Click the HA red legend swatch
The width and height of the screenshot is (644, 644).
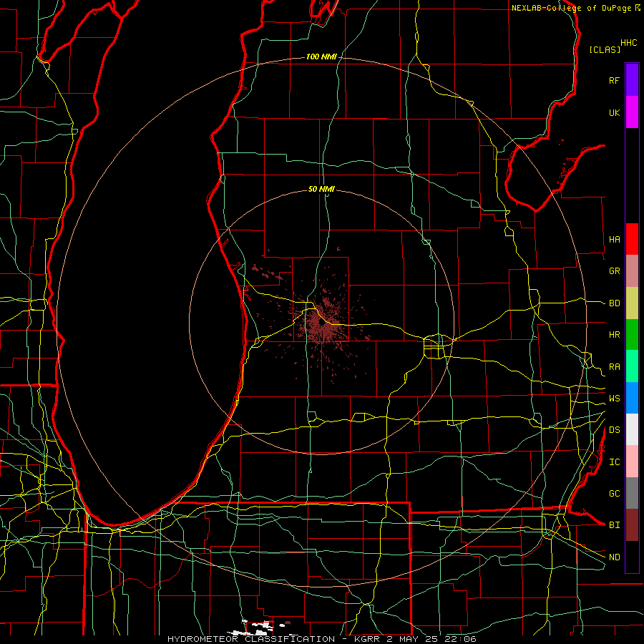(632, 239)
